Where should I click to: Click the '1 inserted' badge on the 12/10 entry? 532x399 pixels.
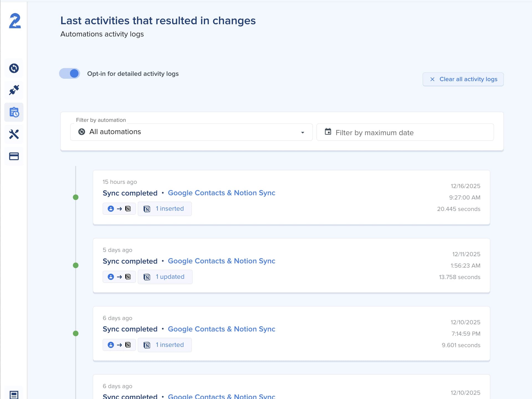click(165, 345)
